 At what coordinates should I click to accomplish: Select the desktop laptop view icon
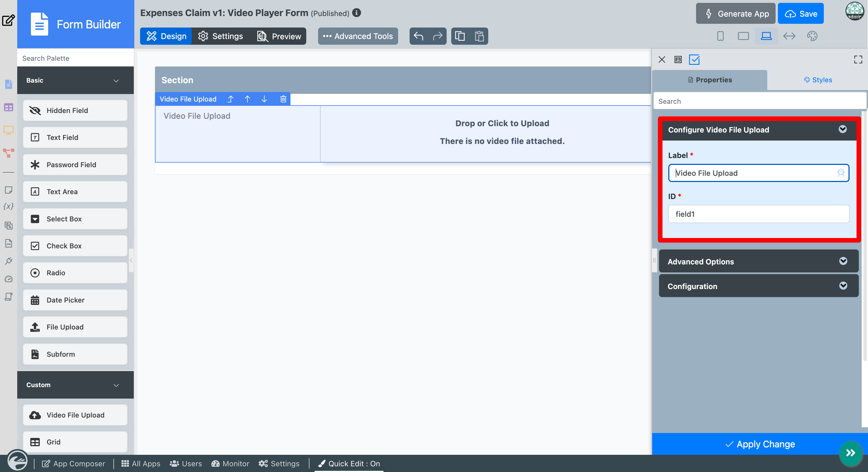[766, 36]
